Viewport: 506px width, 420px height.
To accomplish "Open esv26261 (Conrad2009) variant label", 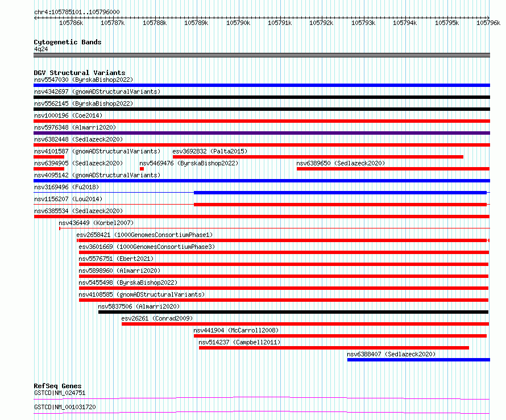I will coord(157,318).
